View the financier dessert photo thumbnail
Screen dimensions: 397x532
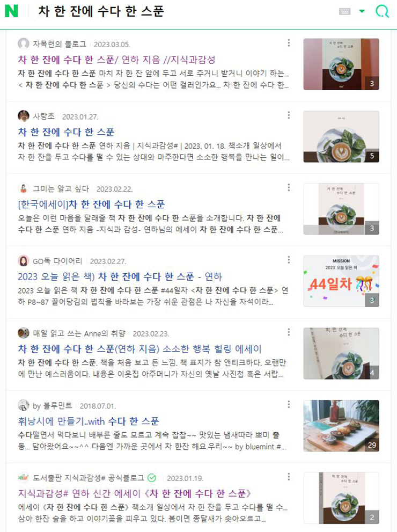341,426
